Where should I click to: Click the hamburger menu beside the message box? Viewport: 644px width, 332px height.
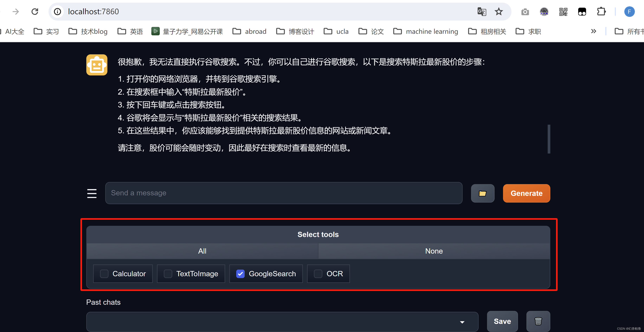coord(92,193)
